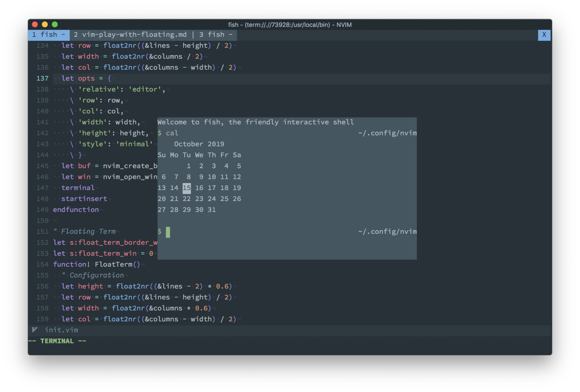Click the Vim logo icon in the statusline
Image resolution: width=580 pixels, height=392 pixels.
pyautogui.click(x=34, y=330)
